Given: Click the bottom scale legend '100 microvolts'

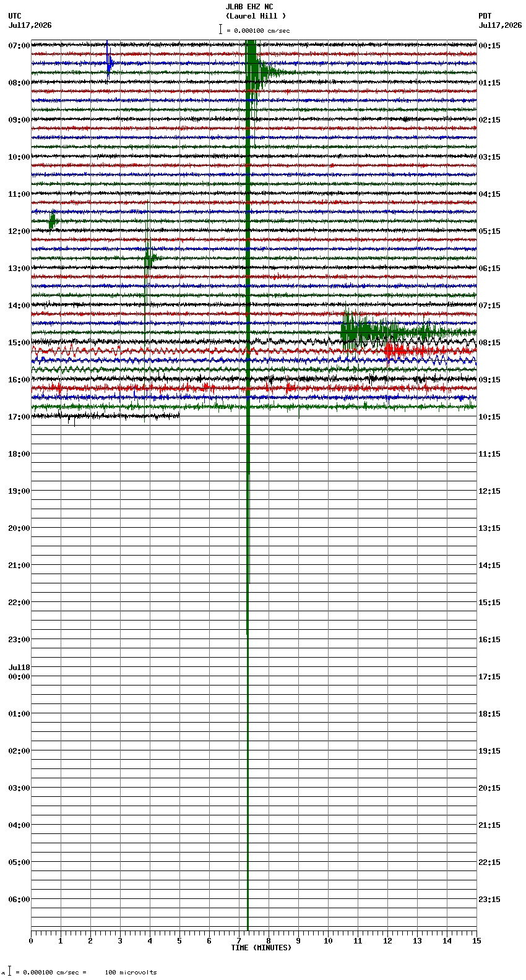Looking at the screenshot, I should click(131, 973).
